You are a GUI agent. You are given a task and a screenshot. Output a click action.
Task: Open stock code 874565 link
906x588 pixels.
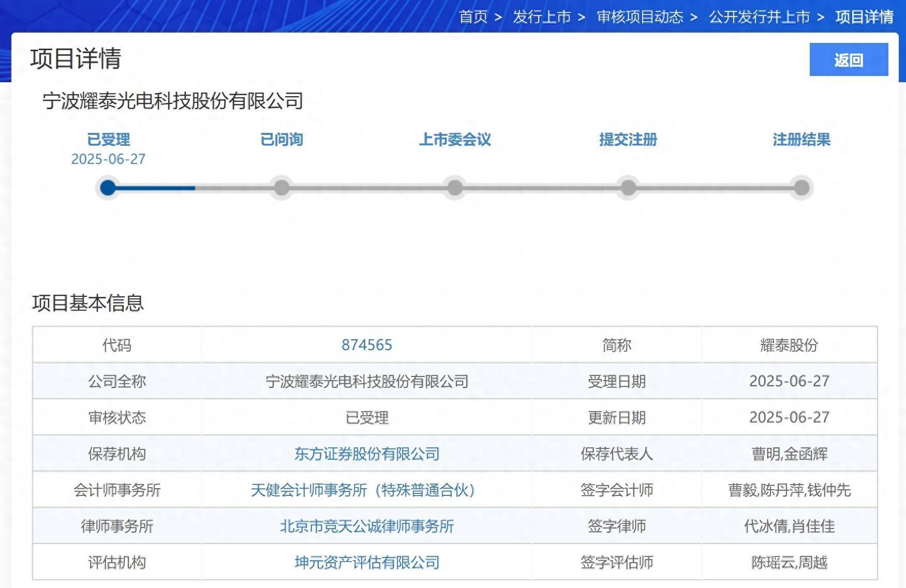(367, 345)
